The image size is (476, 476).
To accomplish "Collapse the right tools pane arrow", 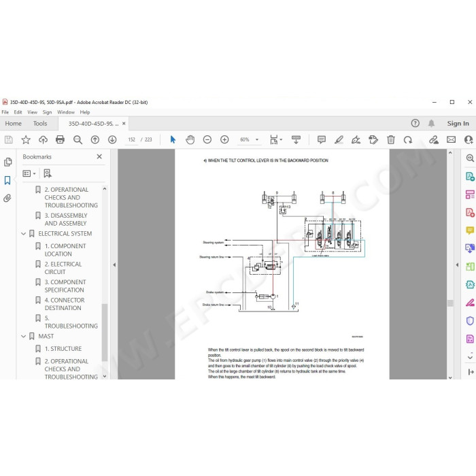I will click(x=457, y=265).
